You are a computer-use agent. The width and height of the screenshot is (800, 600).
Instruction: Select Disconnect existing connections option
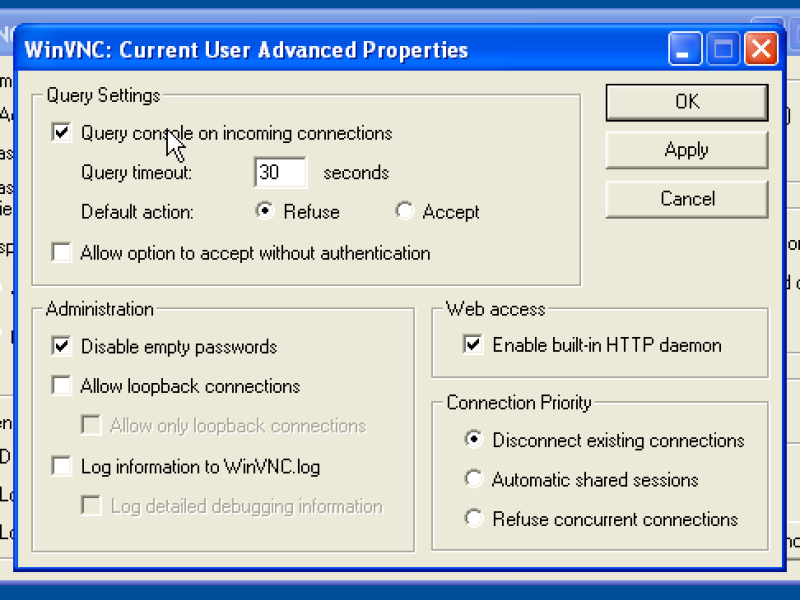pyautogui.click(x=473, y=439)
